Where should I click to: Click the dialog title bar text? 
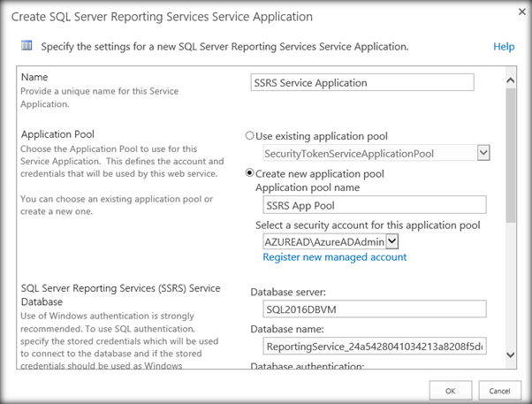162,16
